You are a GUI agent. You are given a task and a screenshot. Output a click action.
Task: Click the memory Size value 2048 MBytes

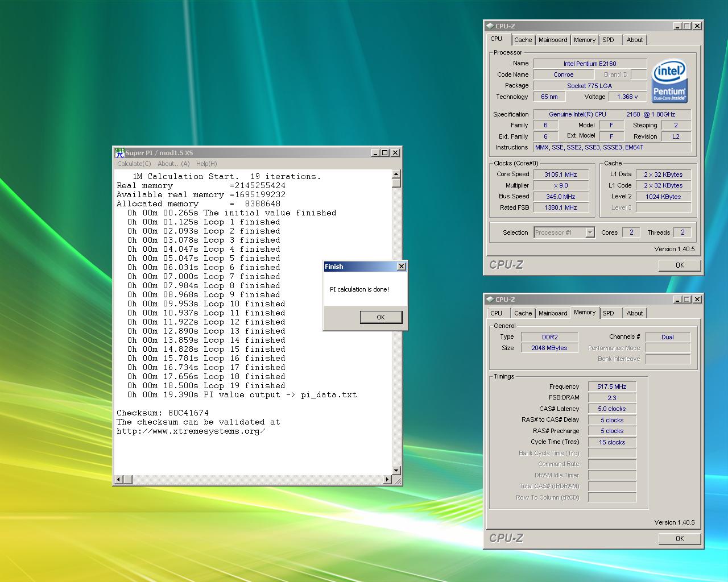coord(549,348)
